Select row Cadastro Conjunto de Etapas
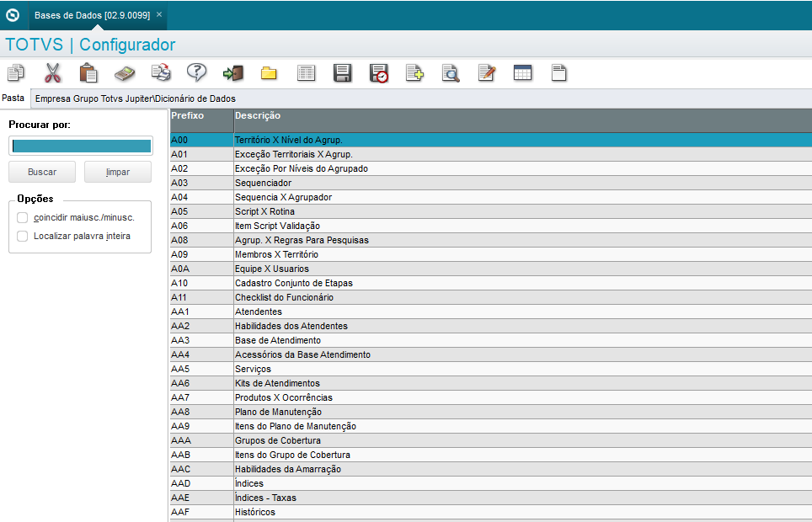 491,283
